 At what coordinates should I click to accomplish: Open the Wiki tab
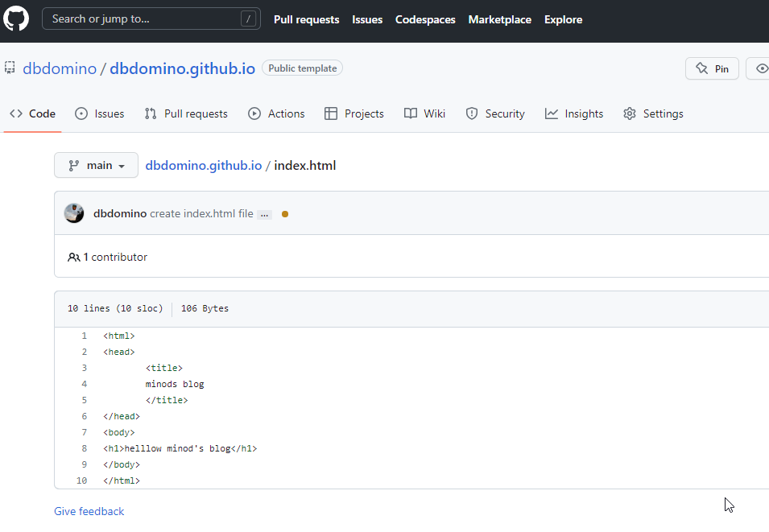click(x=424, y=113)
